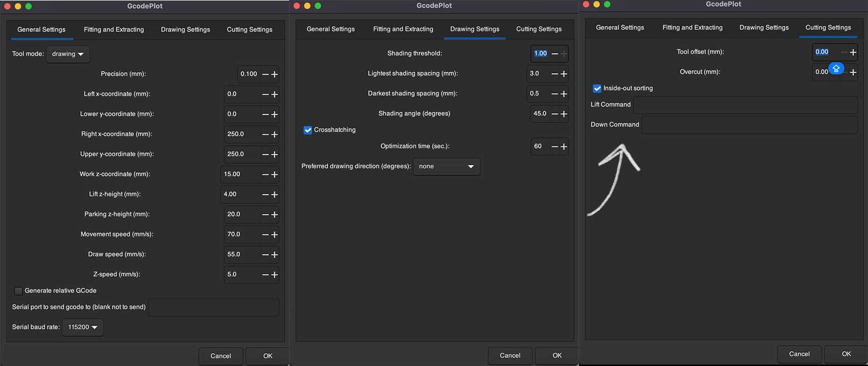Go to Cutting Settings tab in middle window
The width and height of the screenshot is (868, 366).
click(x=539, y=29)
